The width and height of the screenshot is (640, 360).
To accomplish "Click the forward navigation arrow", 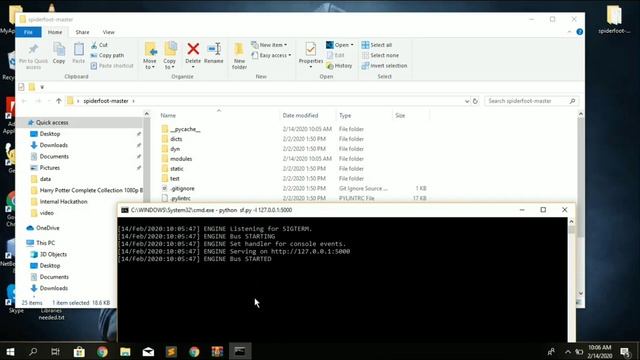I will click(x=38, y=101).
